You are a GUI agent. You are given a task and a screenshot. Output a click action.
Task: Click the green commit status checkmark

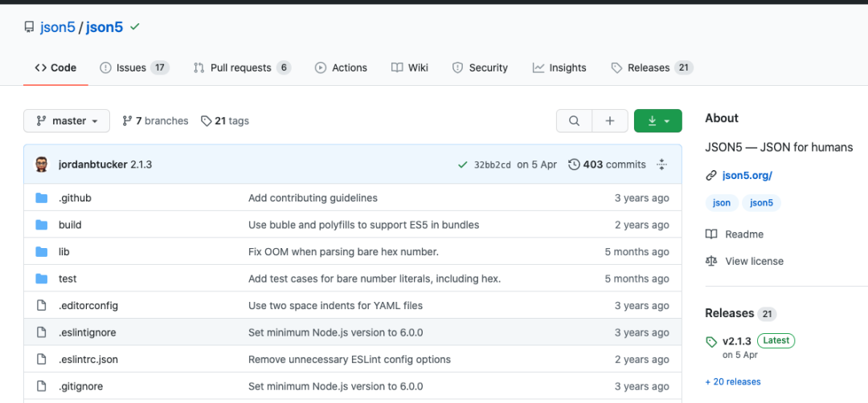click(x=462, y=165)
